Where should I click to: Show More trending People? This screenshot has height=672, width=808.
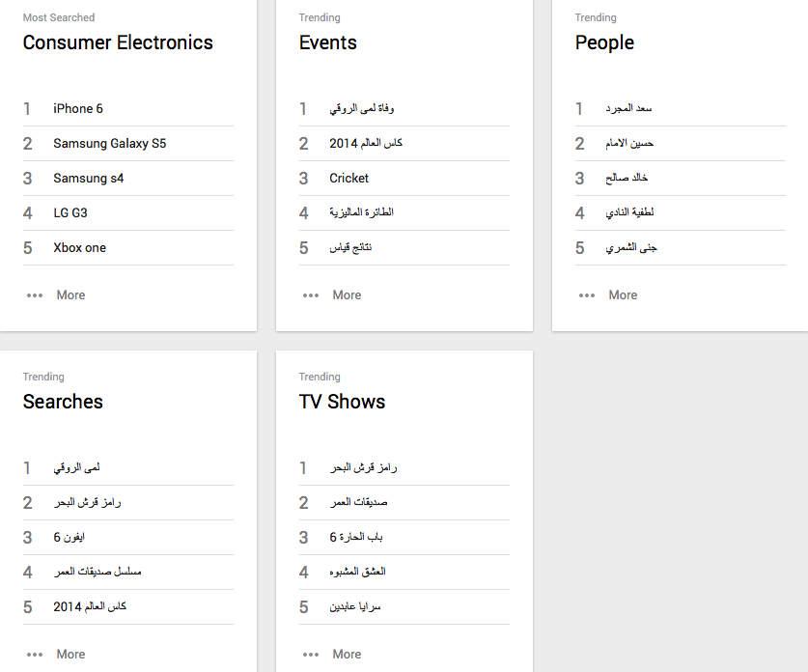[x=623, y=295]
